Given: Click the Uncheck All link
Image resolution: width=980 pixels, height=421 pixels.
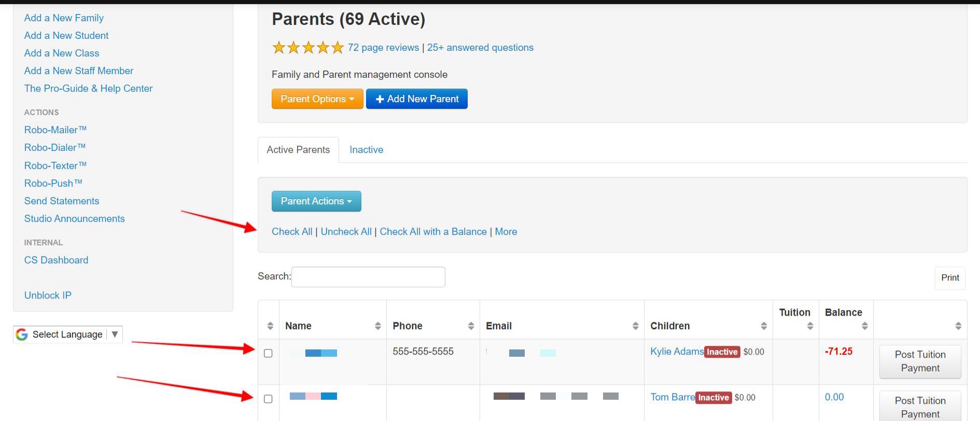Looking at the screenshot, I should pos(346,232).
